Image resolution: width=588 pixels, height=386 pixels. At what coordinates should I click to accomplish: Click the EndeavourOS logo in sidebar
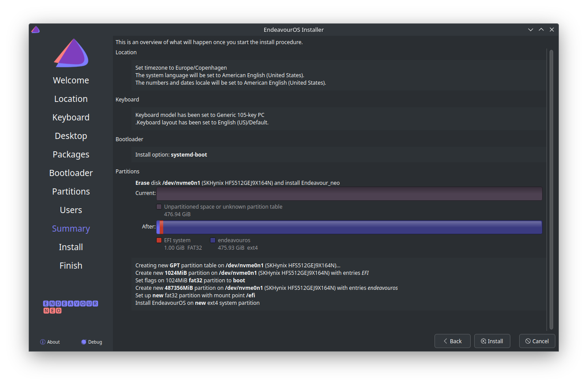pos(71,53)
